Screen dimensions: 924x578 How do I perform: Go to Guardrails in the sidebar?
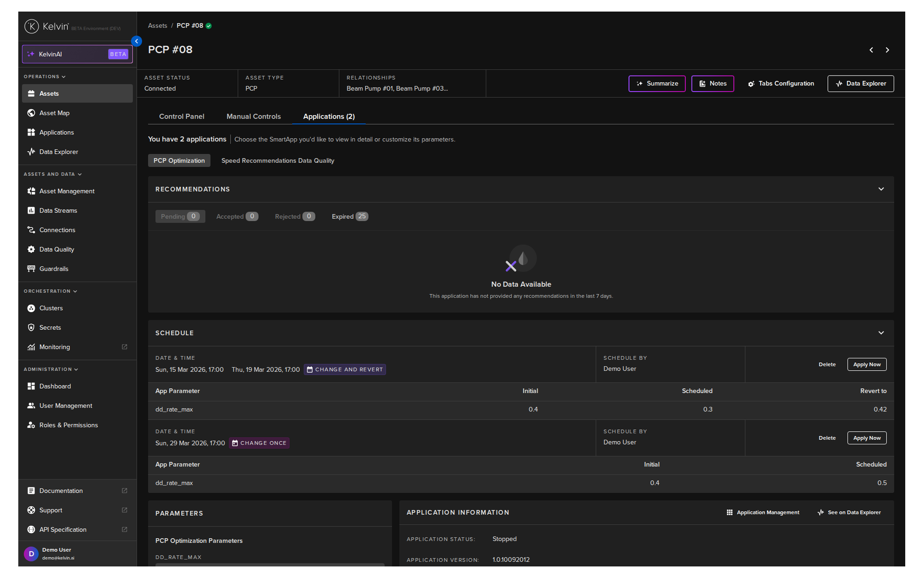point(53,269)
